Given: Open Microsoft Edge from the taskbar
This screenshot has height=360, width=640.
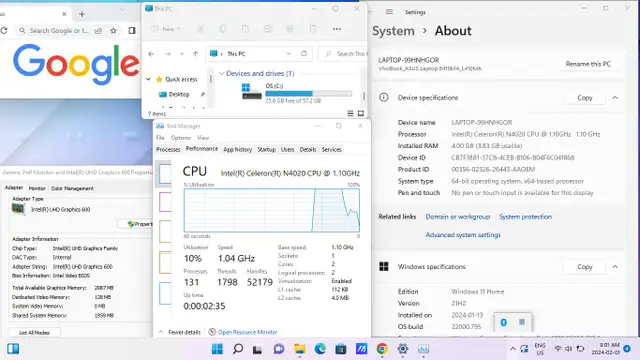Looking at the screenshot, I should tap(320, 349).
